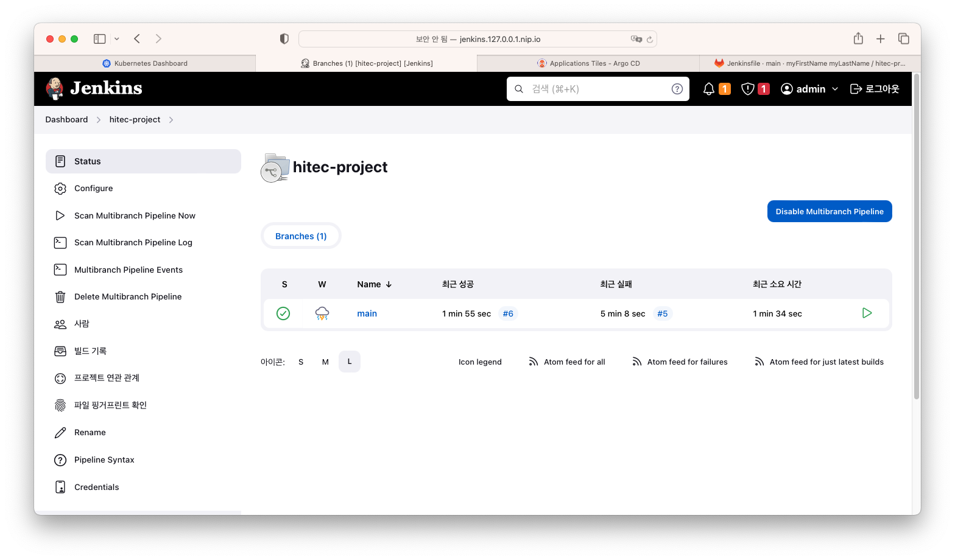955x560 pixels.
Task: Show the tab overview icon
Action: (x=904, y=39)
